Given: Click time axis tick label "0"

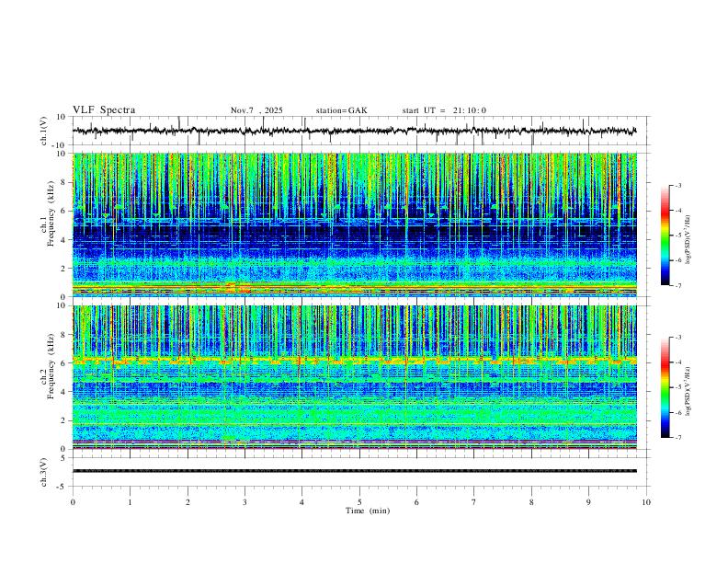Looking at the screenshot, I should click(x=73, y=502).
